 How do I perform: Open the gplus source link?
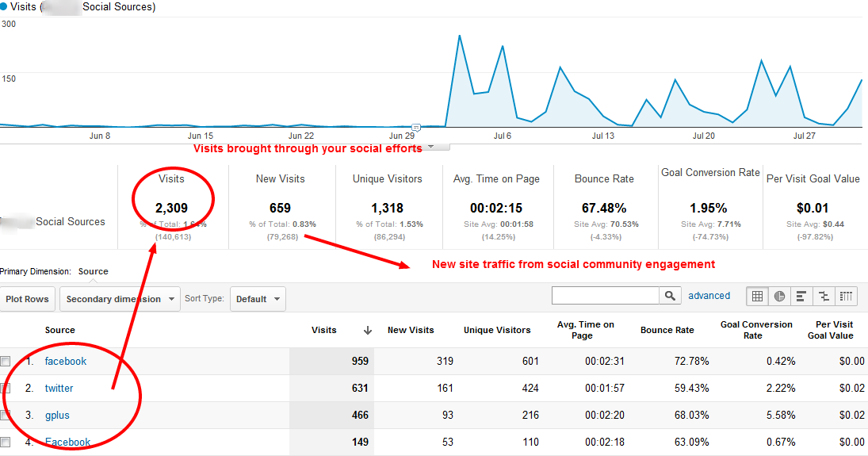57,416
